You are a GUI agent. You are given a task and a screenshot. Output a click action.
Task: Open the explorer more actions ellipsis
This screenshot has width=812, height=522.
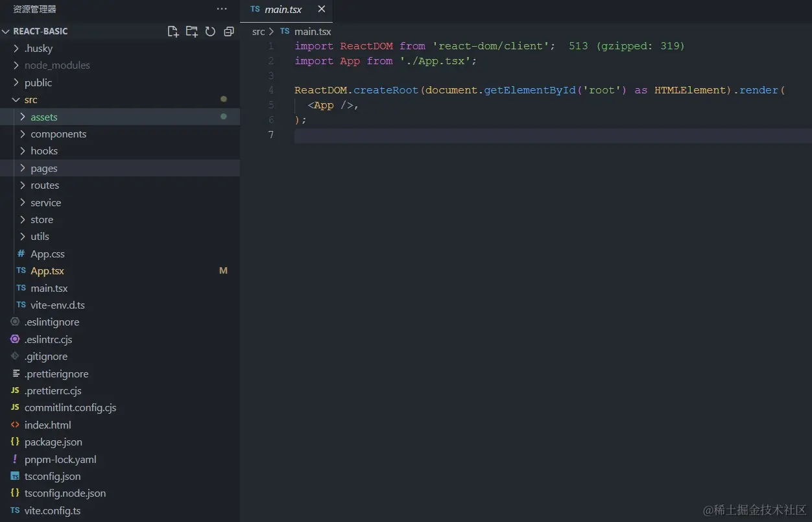222,9
